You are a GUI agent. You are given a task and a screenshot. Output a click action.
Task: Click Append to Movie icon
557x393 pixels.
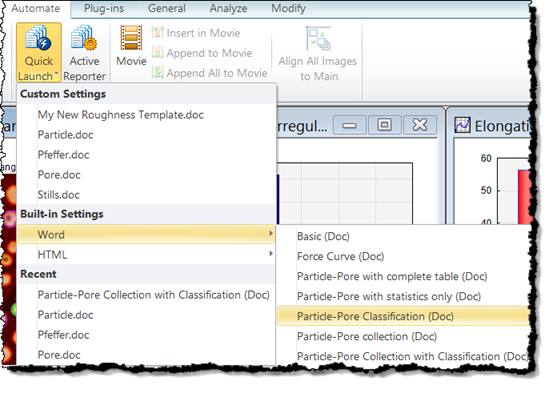click(x=157, y=53)
